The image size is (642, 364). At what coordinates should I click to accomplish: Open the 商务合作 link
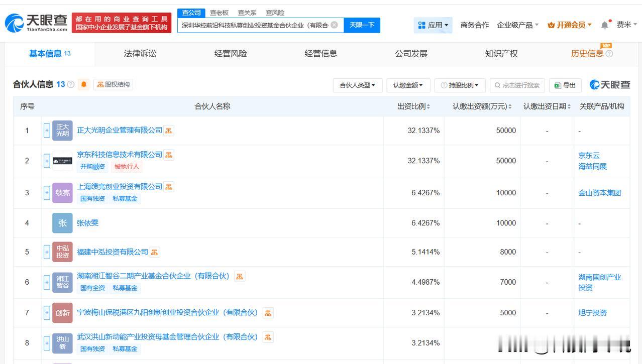pos(475,25)
